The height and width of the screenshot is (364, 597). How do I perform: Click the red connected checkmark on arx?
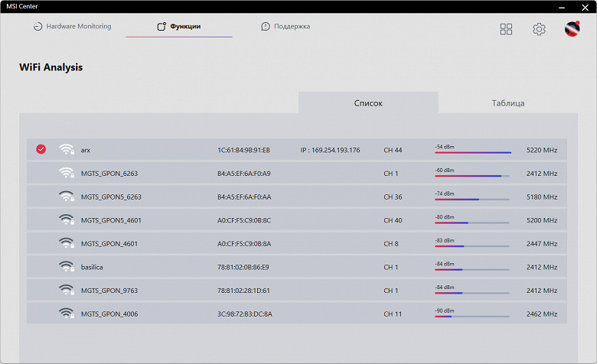[41, 149]
